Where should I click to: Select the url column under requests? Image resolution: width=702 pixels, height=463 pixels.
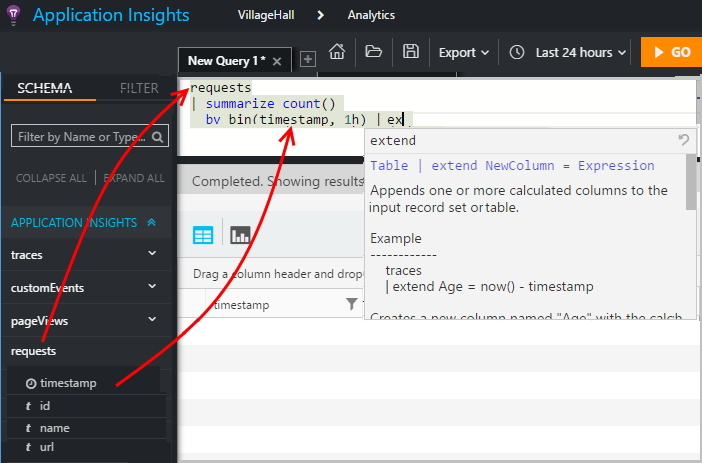click(x=47, y=447)
